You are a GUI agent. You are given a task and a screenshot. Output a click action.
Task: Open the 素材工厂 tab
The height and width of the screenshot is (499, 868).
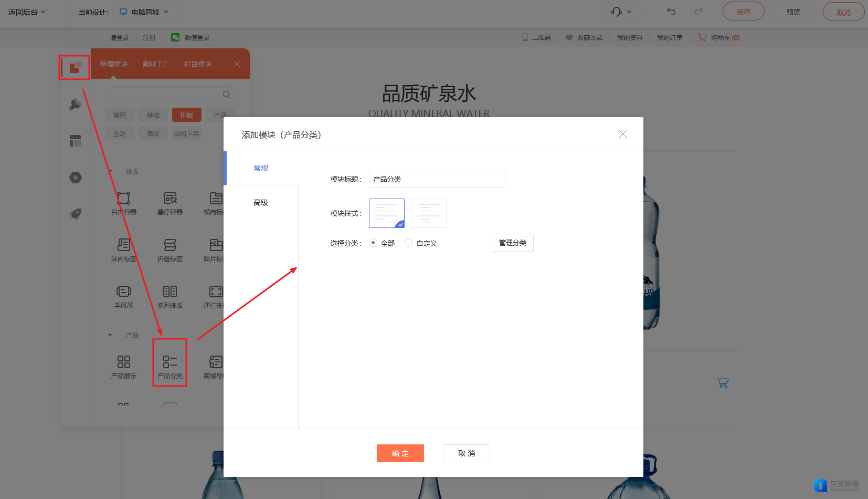coord(155,64)
